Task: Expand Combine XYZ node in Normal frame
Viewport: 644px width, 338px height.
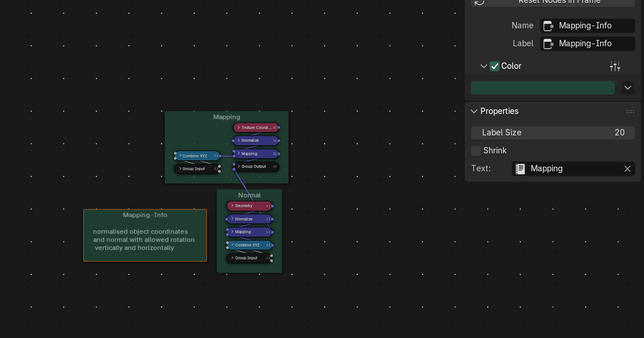Action: (232, 245)
